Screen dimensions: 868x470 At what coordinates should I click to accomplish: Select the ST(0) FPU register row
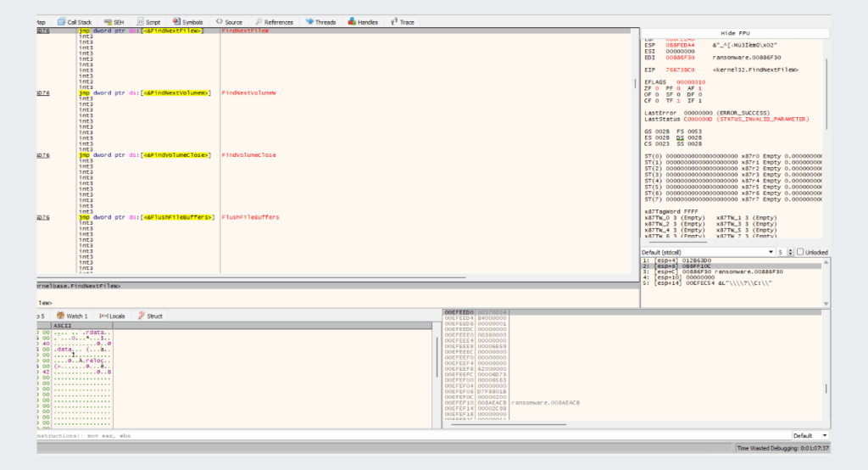(733, 156)
